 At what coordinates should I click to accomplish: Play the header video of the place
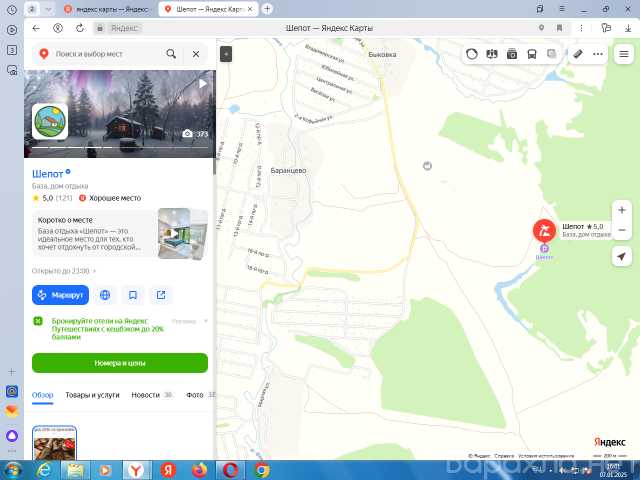tap(203, 84)
